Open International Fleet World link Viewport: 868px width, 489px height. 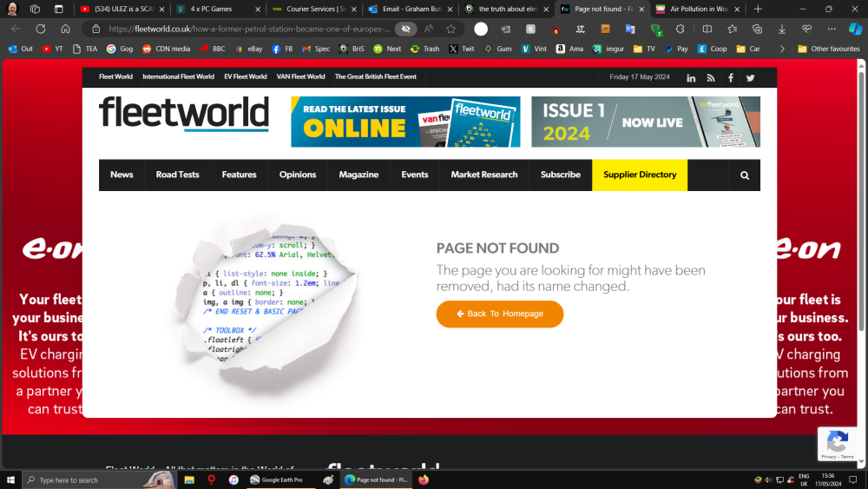pos(178,77)
